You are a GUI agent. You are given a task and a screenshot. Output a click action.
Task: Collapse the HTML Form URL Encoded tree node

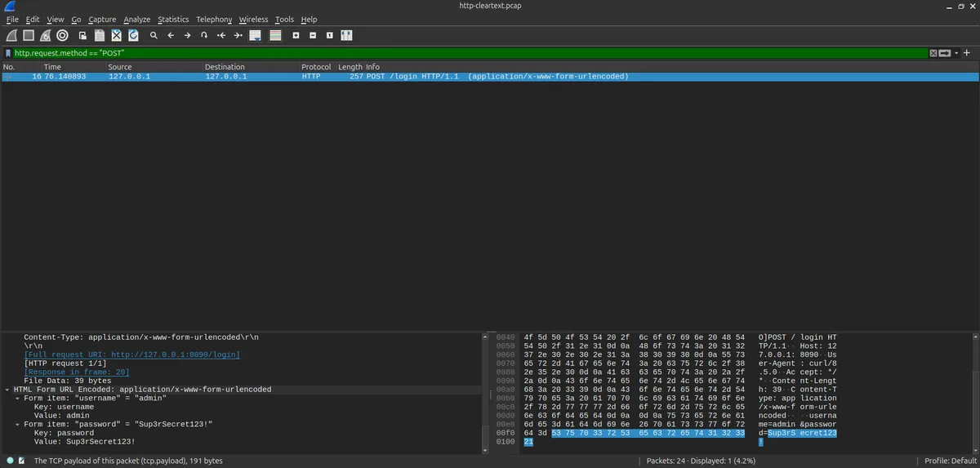[7, 390]
